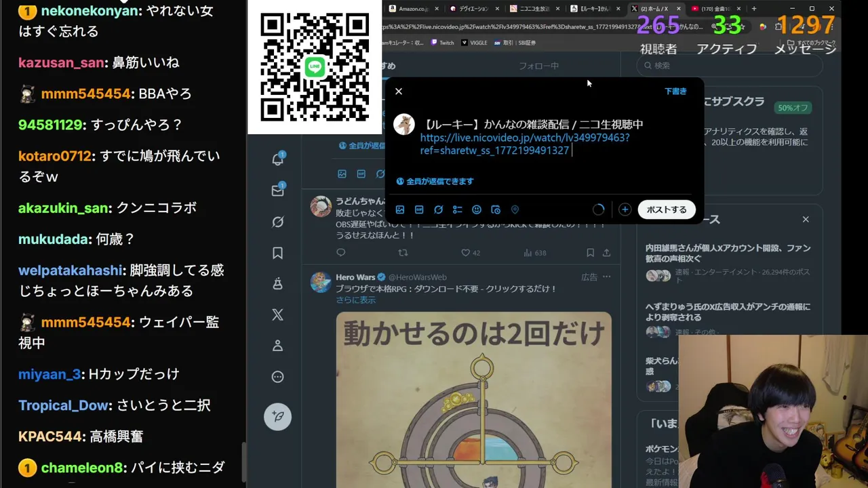The image size is (868, 488).
Task: Click chat username kotaro0712
Action: pos(55,157)
